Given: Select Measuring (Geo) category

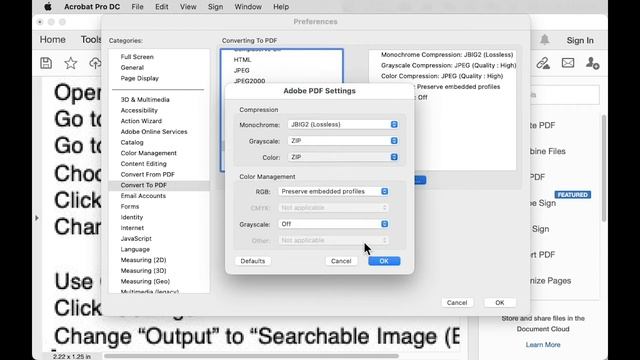Looking at the screenshot, I should (x=145, y=281).
